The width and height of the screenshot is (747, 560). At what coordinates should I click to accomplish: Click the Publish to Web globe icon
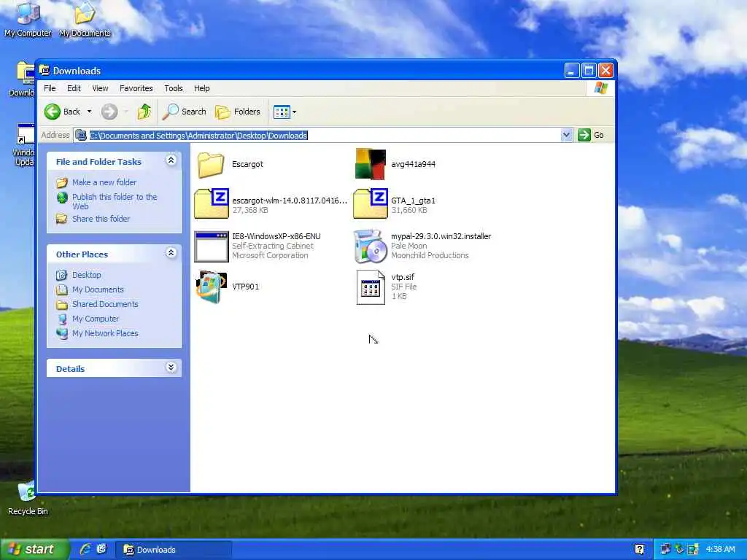pos(62,197)
